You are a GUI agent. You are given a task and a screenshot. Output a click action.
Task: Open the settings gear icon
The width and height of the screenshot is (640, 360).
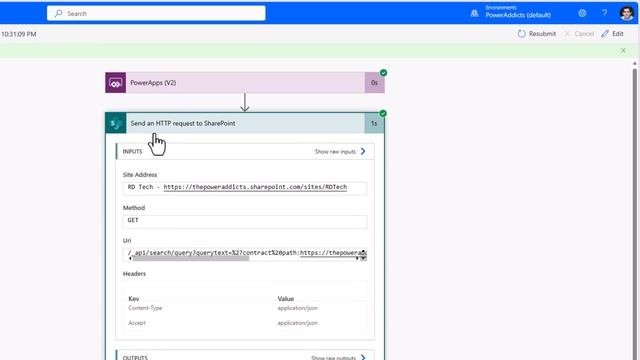coord(582,13)
